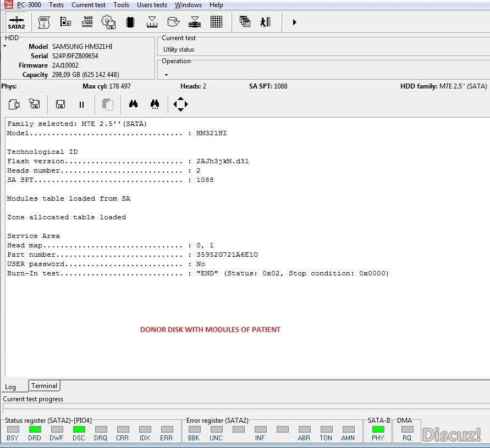This screenshot has height=448, width=490.
Task: Click the DRQ status indicator
Action: coord(101,429)
